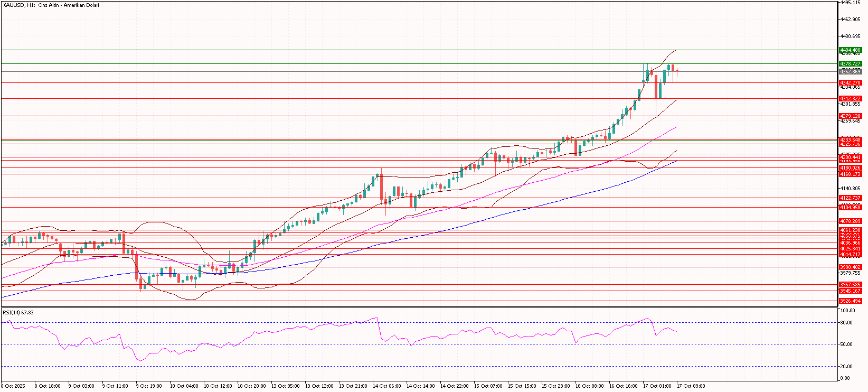Click the green 4404.480 price level label
The image size is (868, 392).
[850, 50]
